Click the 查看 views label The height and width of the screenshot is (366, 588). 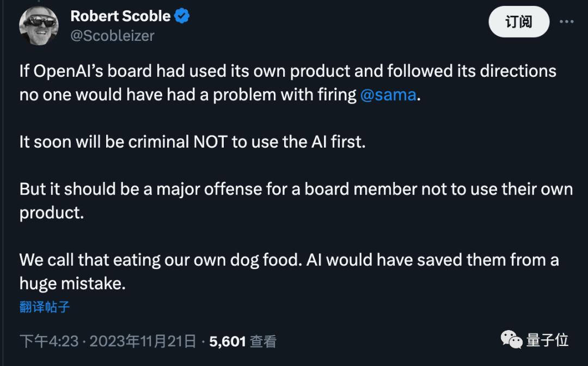[263, 341]
